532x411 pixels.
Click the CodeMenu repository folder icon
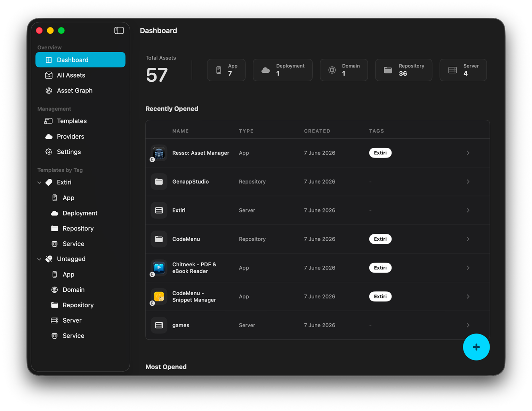pos(159,239)
